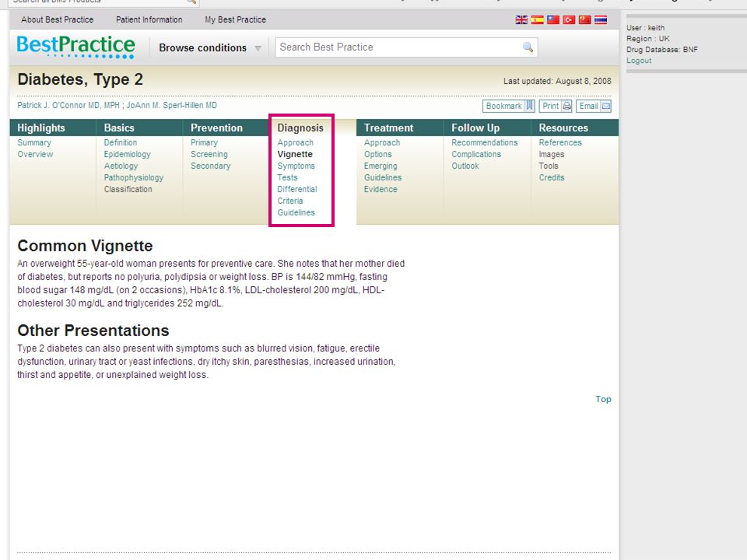Screen dimensions: 747x560
Task: Open Recommendations under Follow Up
Action: [485, 142]
